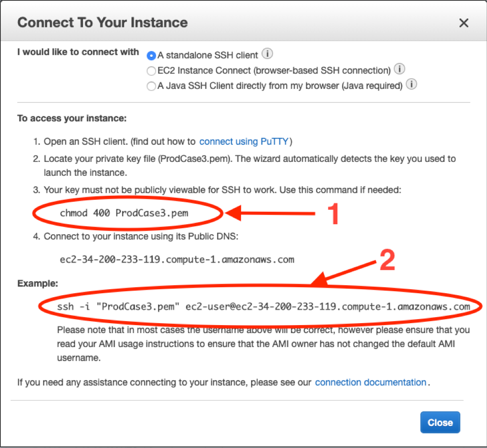Click info icon beside standalone SSH client
Screen dimensions: 487x448
267,54
